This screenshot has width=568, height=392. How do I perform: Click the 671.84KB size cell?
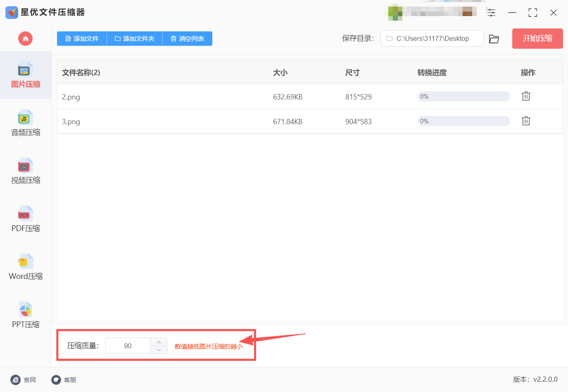tap(288, 122)
